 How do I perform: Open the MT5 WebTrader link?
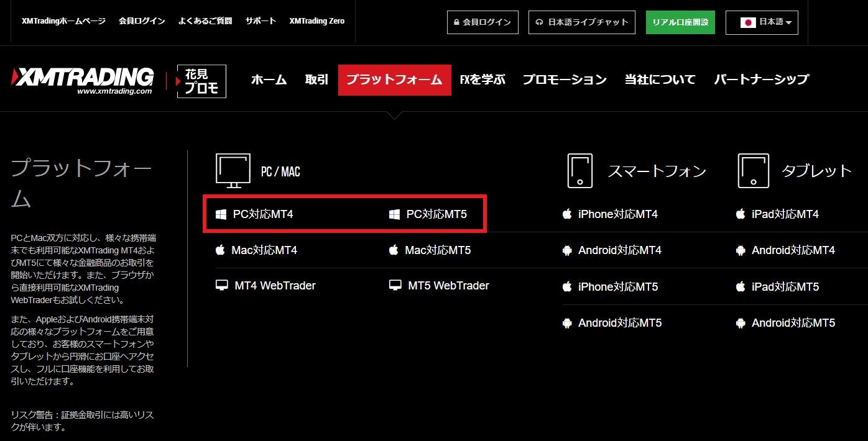coord(448,286)
